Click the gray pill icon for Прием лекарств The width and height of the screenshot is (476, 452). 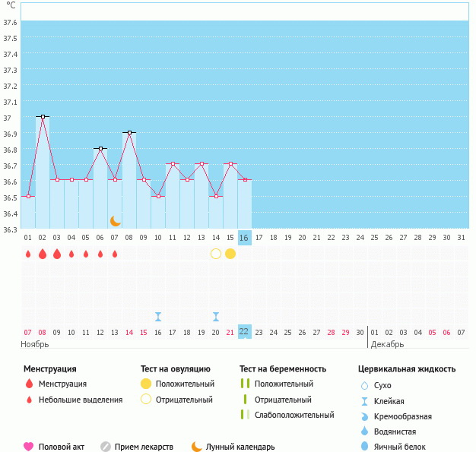[x=106, y=447]
